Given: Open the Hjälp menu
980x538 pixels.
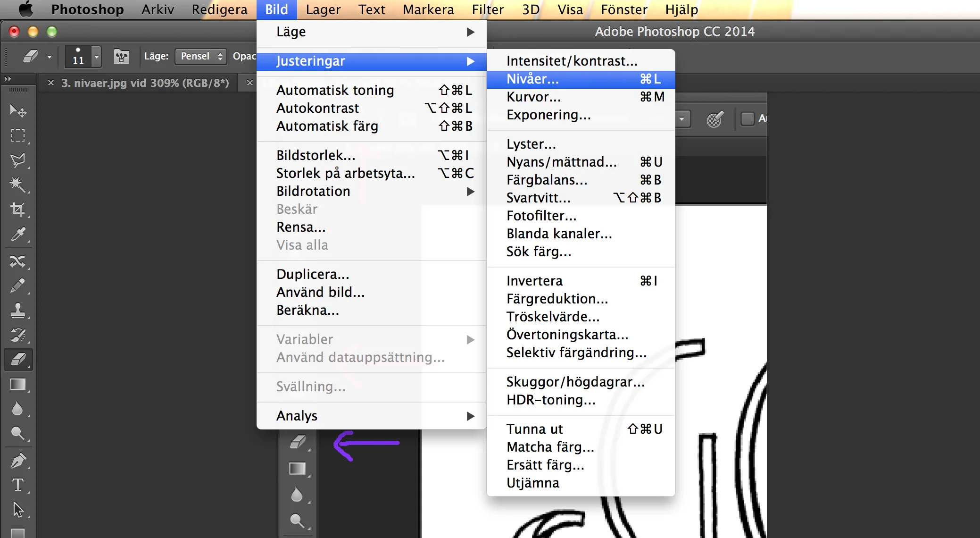Looking at the screenshot, I should [681, 9].
